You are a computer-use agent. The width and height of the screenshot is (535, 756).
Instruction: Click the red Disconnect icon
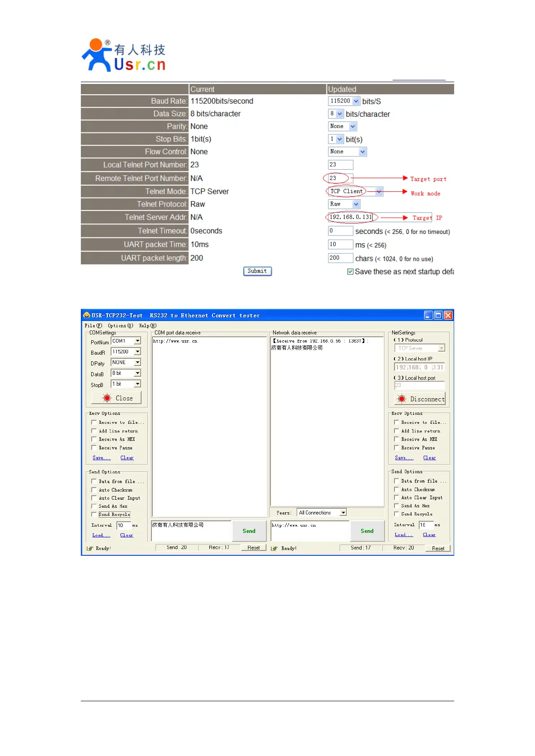point(402,399)
